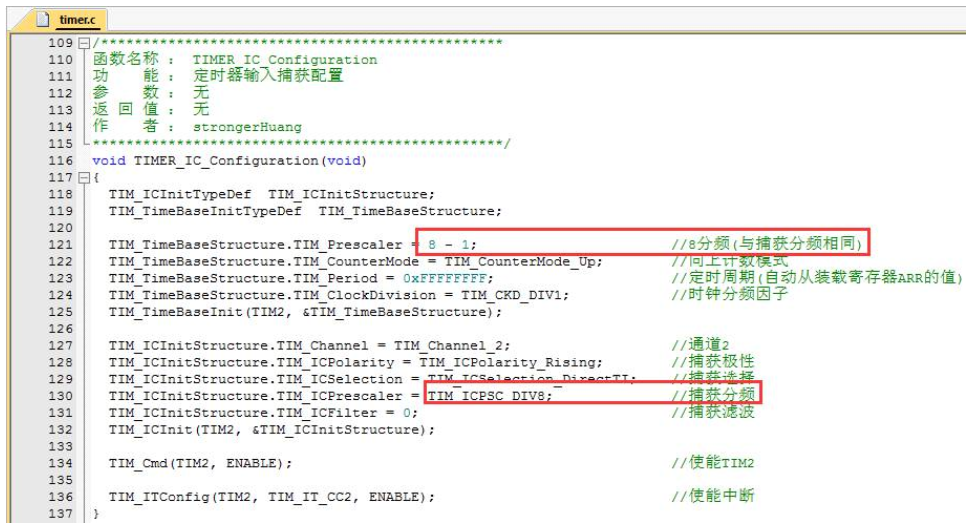Click the 'strongerHuang' author name comment
Viewport: 972px width, 532px height.
(247, 128)
